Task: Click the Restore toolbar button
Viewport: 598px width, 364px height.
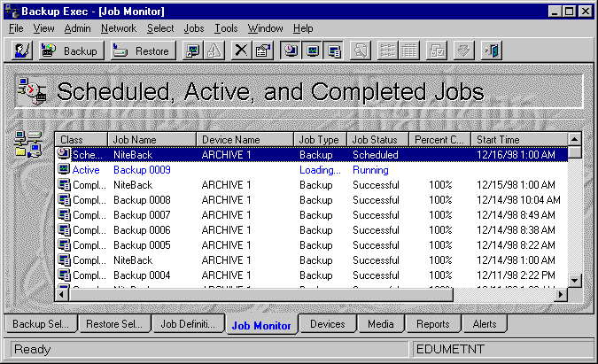Action: point(144,50)
